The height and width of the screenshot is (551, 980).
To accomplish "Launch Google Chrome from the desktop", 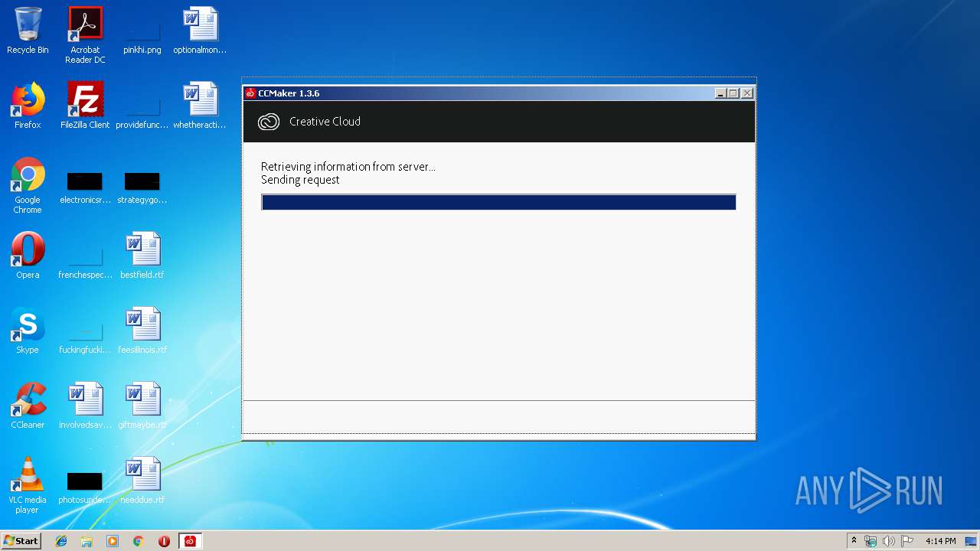I will click(28, 175).
